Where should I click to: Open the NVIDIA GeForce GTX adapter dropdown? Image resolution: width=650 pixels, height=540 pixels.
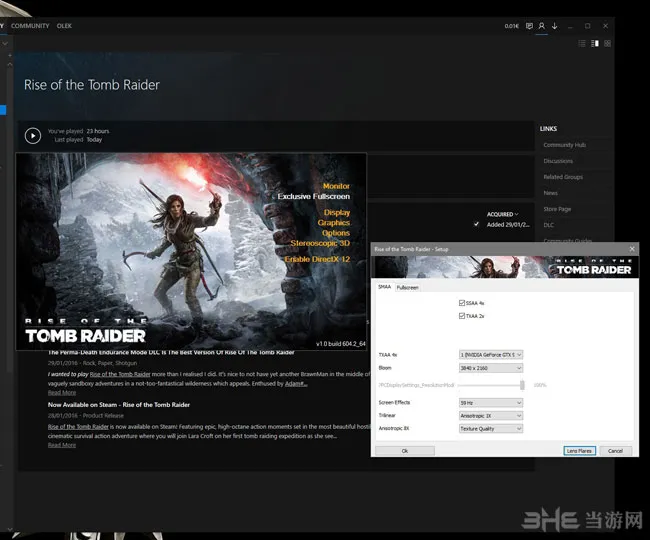pos(491,355)
